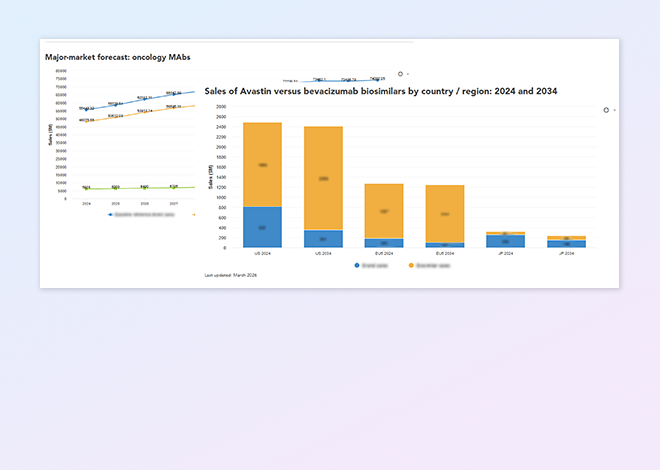Click the "Sales ($M)" y-axis title of the line chart
The width and height of the screenshot is (660, 470).
coord(50,134)
